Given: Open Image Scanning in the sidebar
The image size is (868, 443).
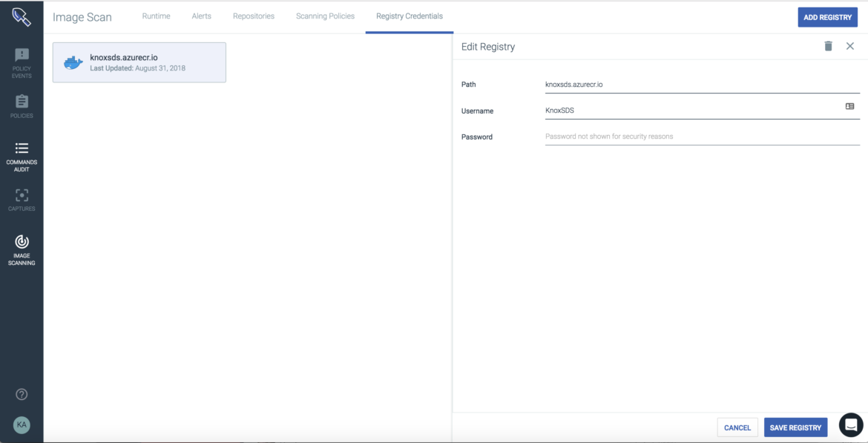Looking at the screenshot, I should pos(22,250).
